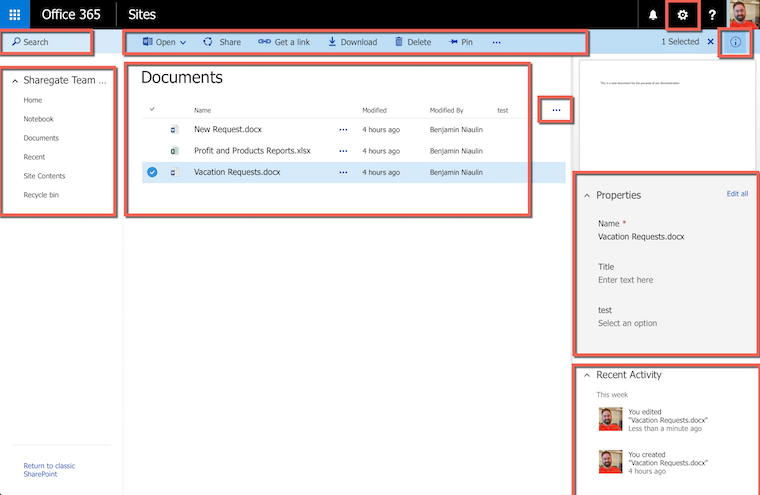This screenshot has height=495, width=760.
Task: Click 4 hours ago on Profit and Products row
Action: pos(381,151)
